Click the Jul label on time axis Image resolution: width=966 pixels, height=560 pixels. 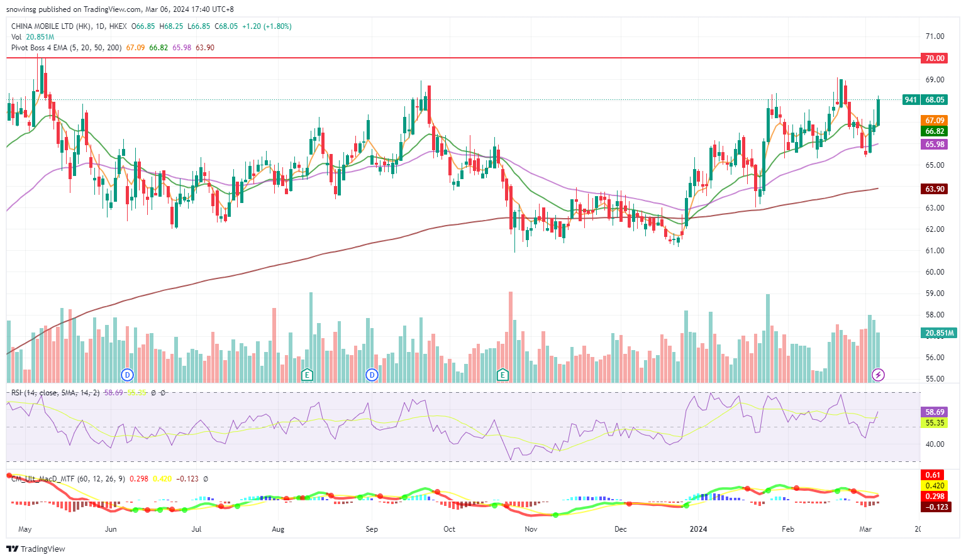196,529
